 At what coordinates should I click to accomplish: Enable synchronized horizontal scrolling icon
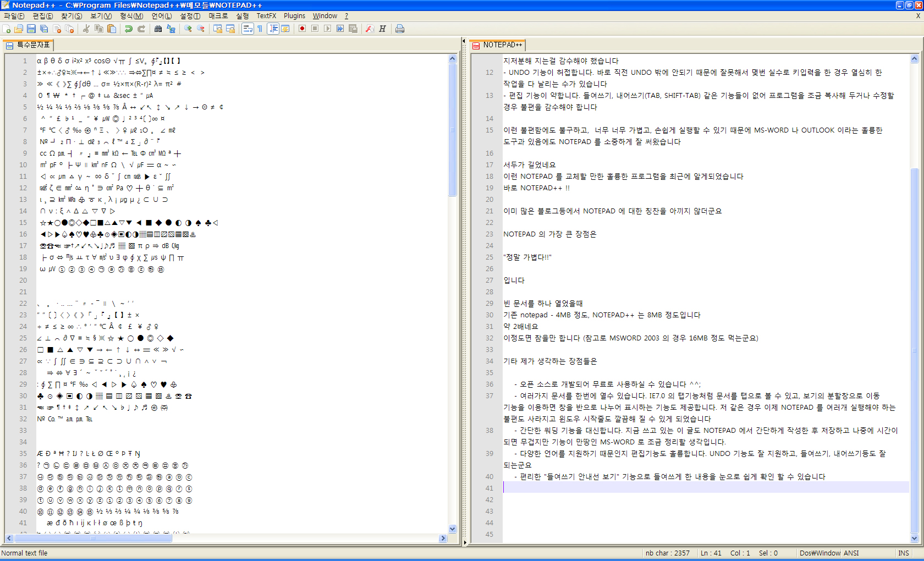pos(230,29)
